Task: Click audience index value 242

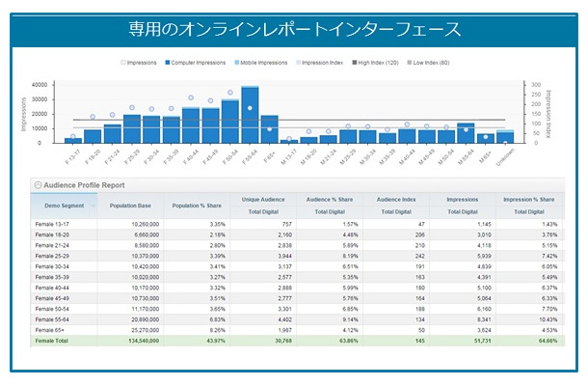Action: [420, 256]
